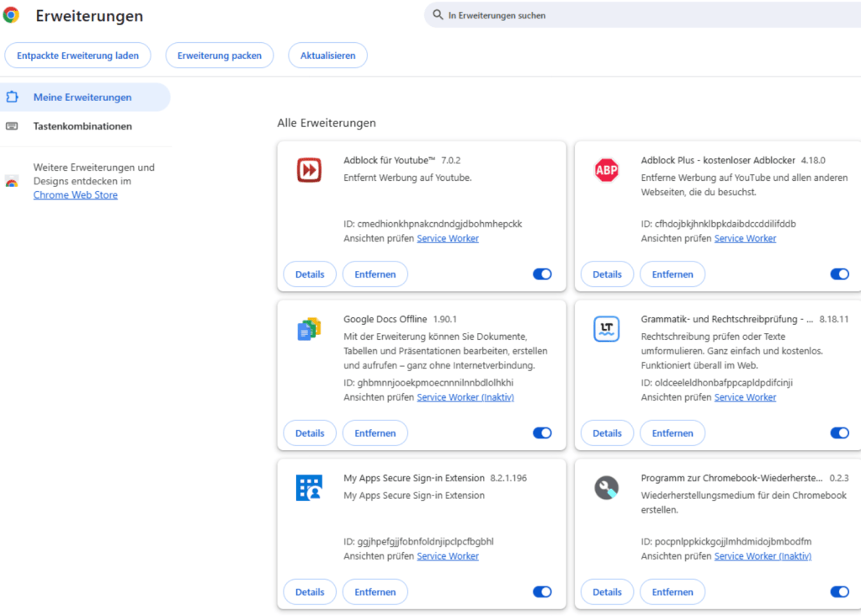The image size is (861, 616).
Task: Disable the Adblock für Youtube extension toggle
Action: point(542,274)
